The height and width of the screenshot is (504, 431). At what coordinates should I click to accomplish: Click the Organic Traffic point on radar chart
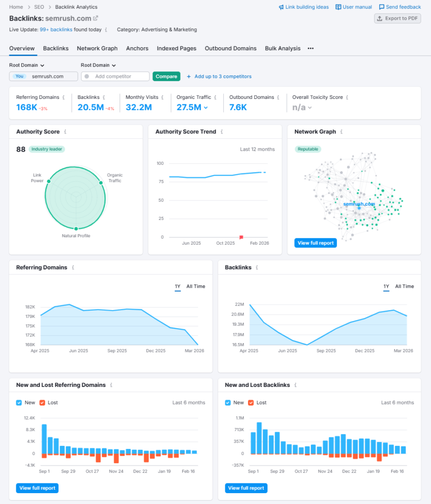(100, 183)
